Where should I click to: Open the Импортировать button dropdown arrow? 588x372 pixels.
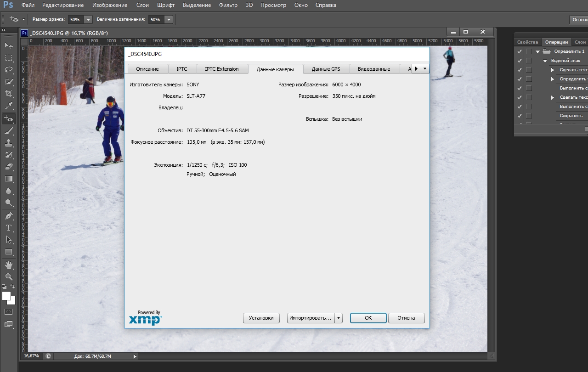point(339,318)
